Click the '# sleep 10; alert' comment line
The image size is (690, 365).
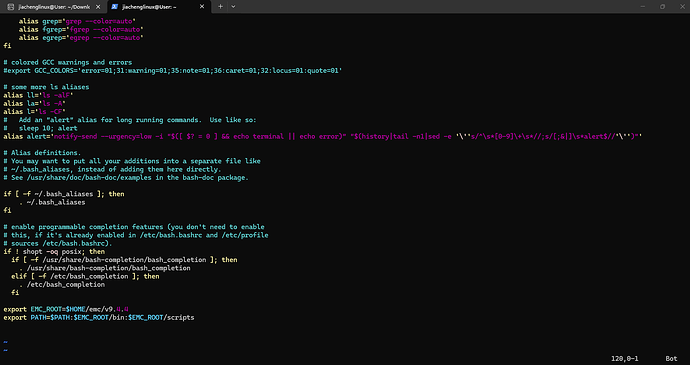(40, 128)
